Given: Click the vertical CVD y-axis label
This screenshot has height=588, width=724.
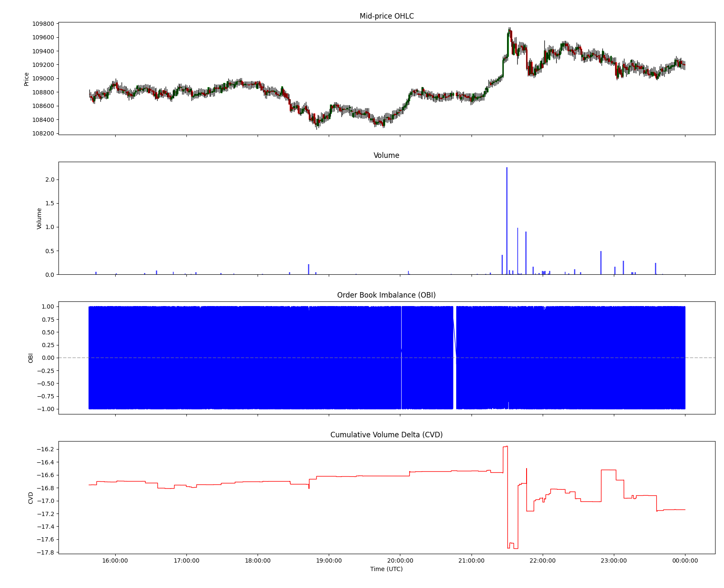Looking at the screenshot, I should point(31,497).
